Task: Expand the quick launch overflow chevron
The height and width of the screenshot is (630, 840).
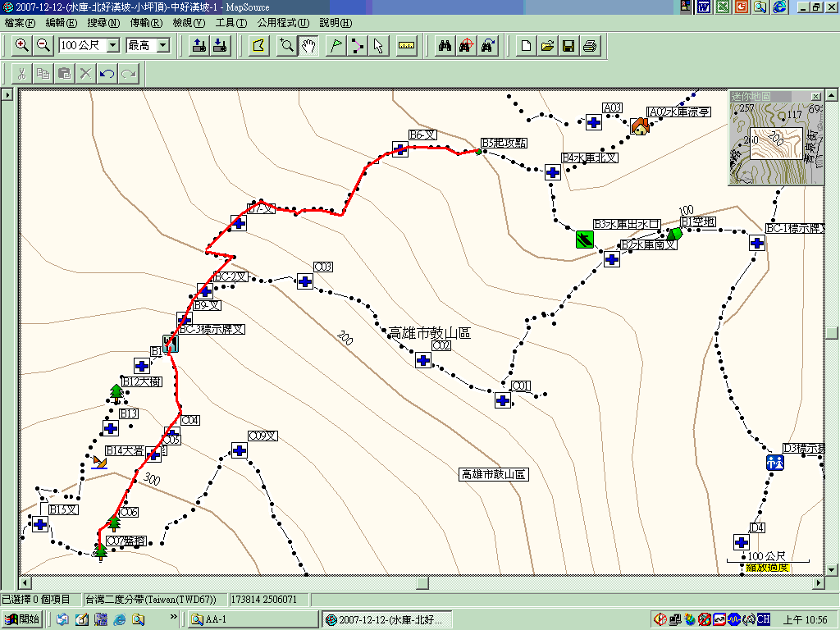Action: 173,617
